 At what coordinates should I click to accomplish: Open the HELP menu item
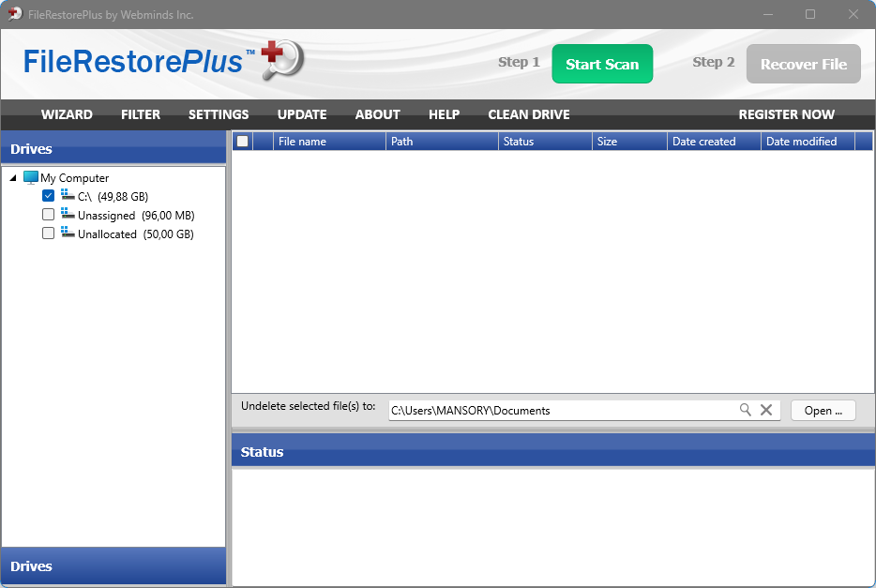coord(445,114)
